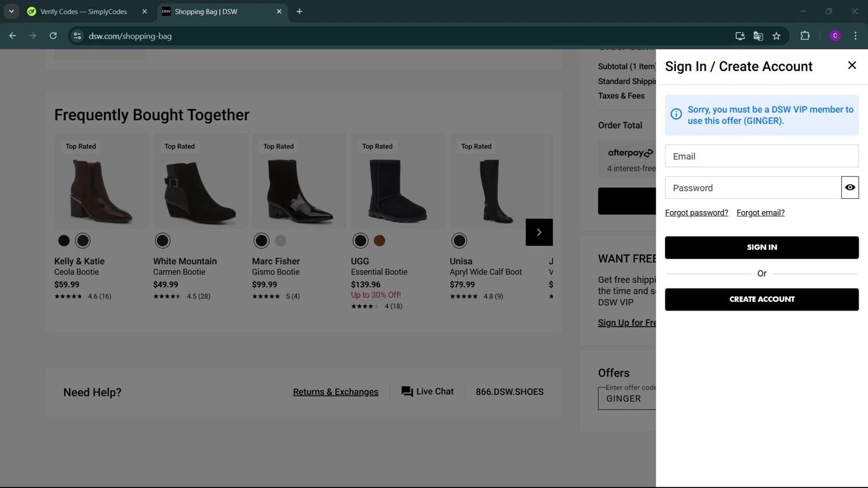Close the Sign In panel
Screen dimensions: 868x488
click(852, 65)
